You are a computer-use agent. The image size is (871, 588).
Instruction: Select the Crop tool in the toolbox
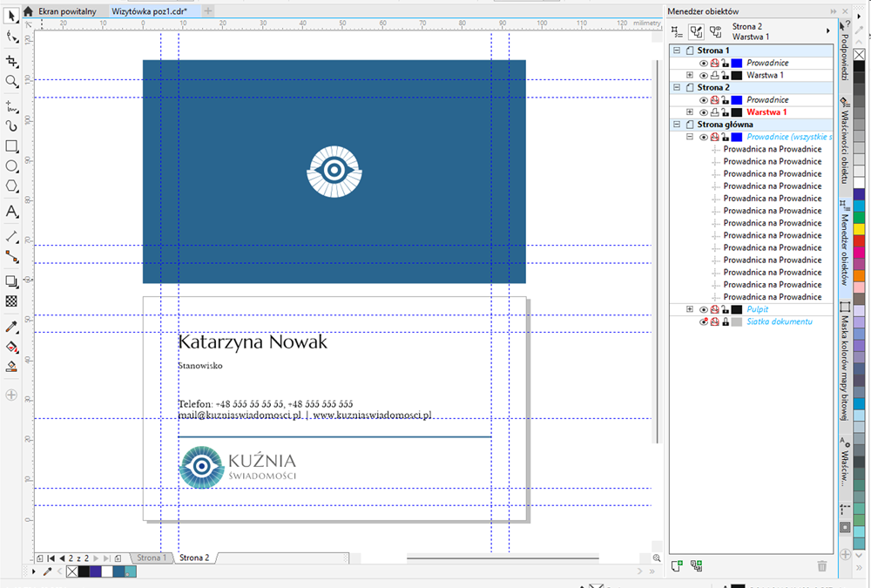(x=11, y=61)
